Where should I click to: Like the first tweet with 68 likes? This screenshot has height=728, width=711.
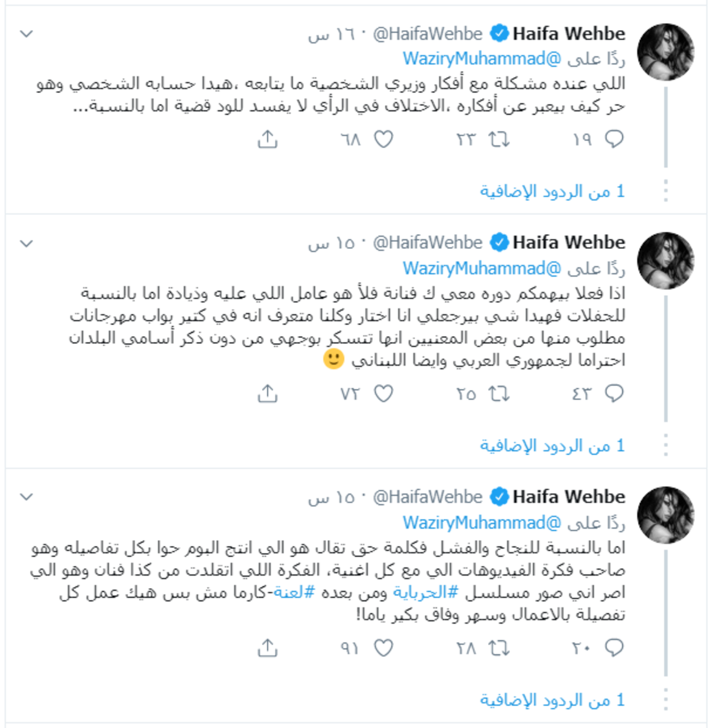(x=383, y=139)
